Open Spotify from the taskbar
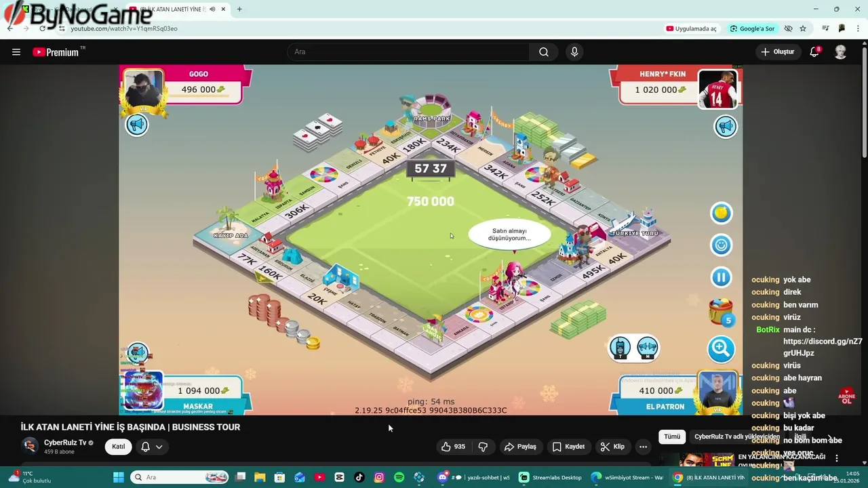Image resolution: width=868 pixels, height=488 pixels. pyautogui.click(x=399, y=477)
